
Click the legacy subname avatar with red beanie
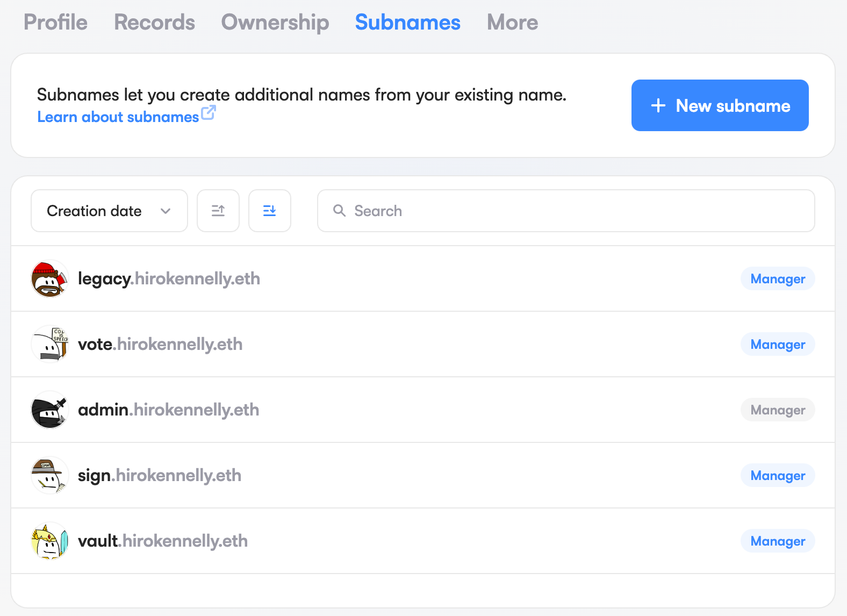[50, 279]
